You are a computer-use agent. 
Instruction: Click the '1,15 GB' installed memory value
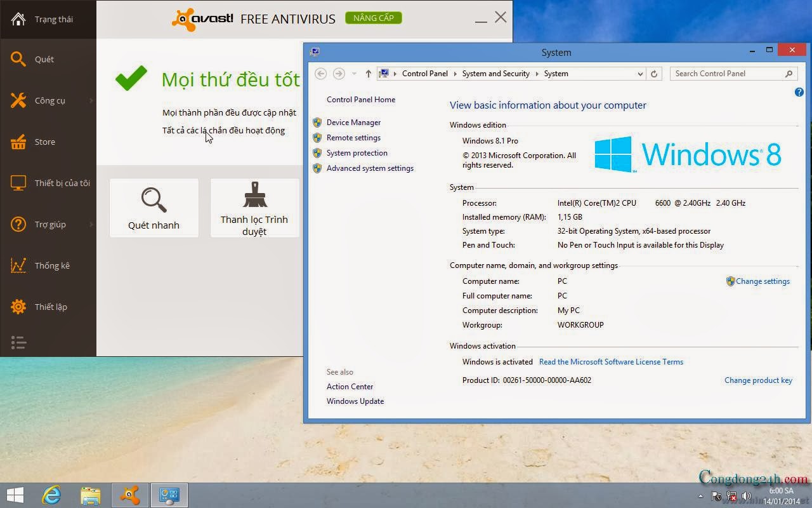pyautogui.click(x=570, y=217)
